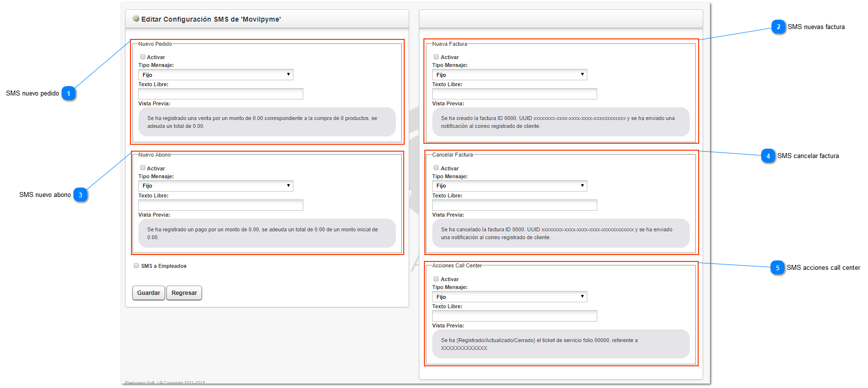Click Texto Libre field in Acciones Call Center

point(514,316)
